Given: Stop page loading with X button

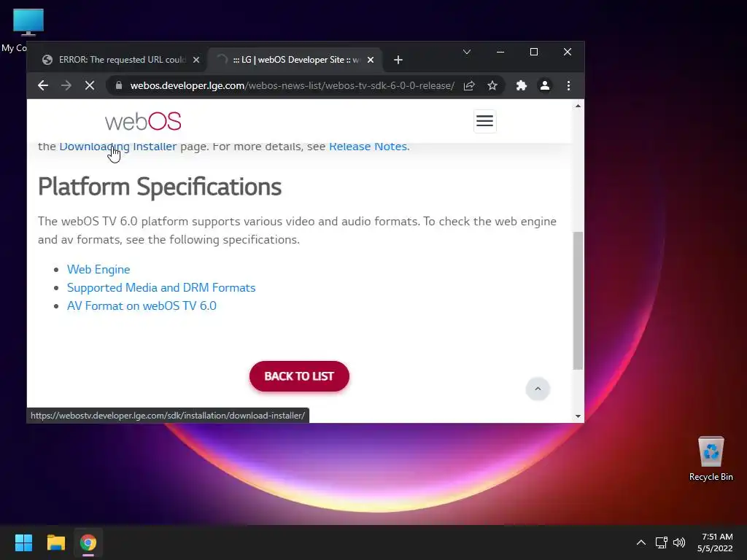Looking at the screenshot, I should click(89, 86).
